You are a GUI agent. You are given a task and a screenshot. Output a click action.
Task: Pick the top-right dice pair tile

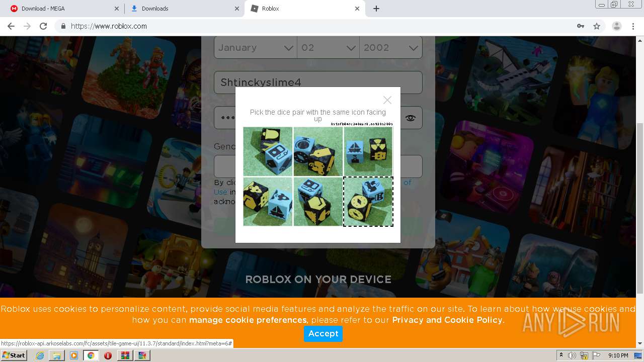coord(368,151)
